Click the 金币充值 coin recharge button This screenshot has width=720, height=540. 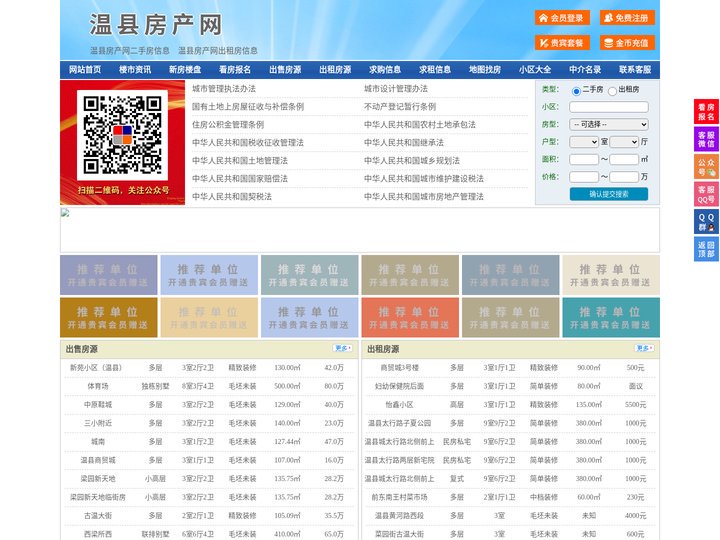point(627,43)
